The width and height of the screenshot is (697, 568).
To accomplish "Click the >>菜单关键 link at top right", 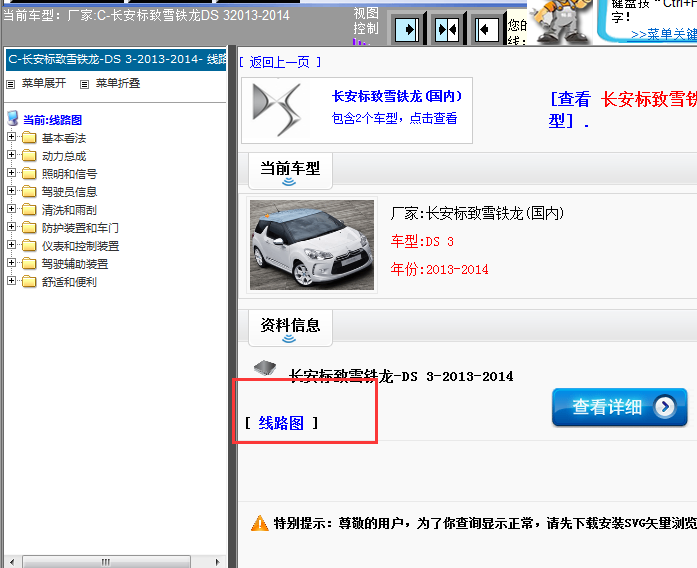I will 664,34.
